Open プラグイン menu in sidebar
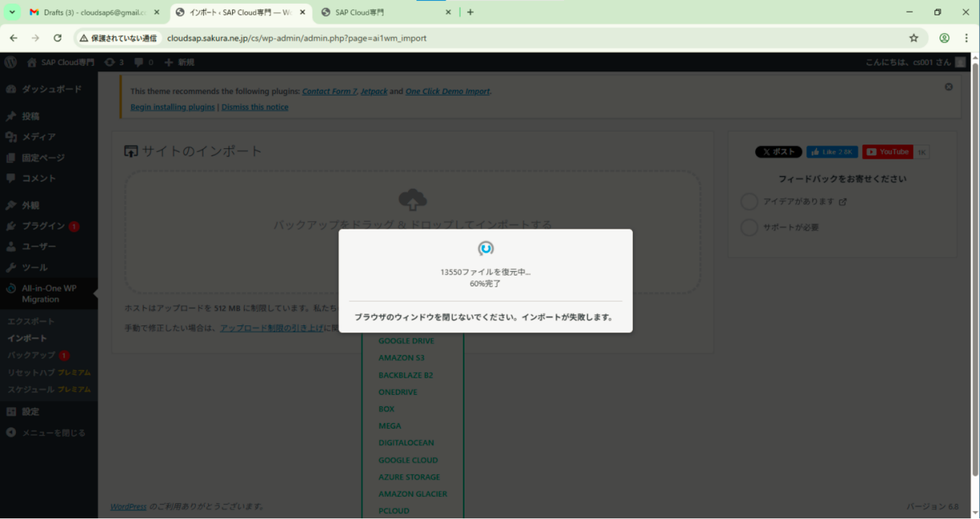 (x=49, y=226)
